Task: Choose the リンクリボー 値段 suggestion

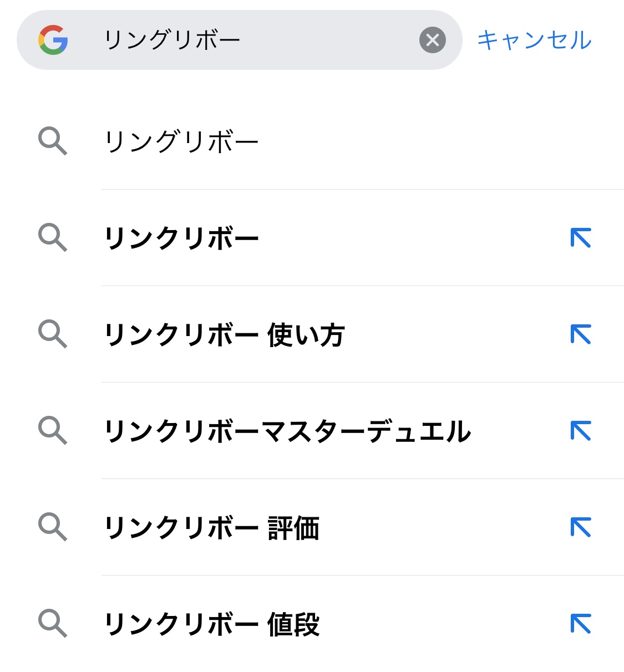Action: (x=211, y=624)
